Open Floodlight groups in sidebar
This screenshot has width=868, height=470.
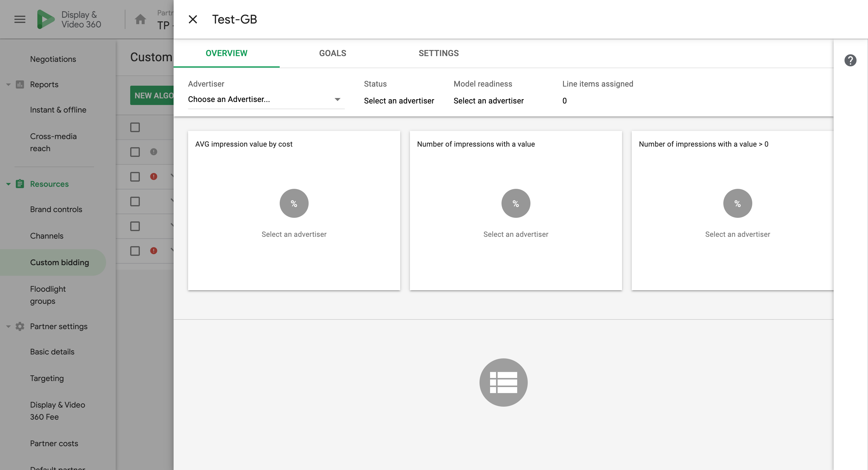48,295
